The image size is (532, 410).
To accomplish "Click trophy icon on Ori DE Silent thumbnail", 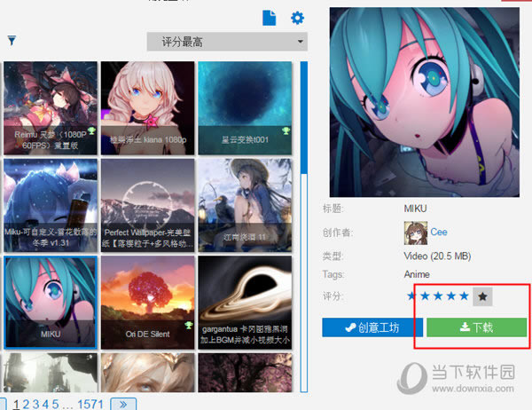I will [x=189, y=326].
